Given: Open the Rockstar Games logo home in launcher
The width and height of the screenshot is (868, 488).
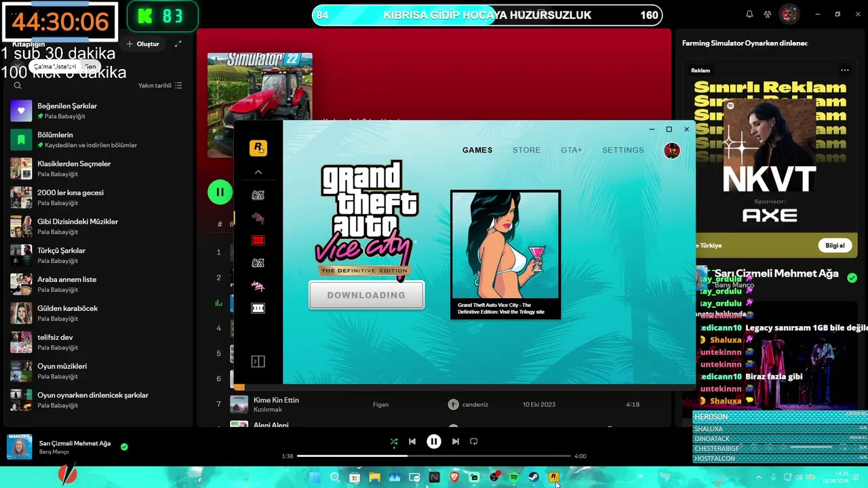Looking at the screenshot, I should pos(258,148).
